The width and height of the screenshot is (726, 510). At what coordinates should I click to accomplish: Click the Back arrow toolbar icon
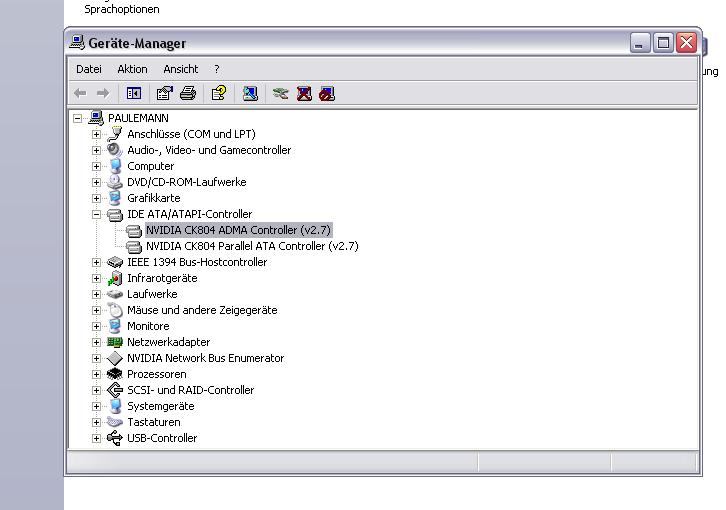click(80, 94)
